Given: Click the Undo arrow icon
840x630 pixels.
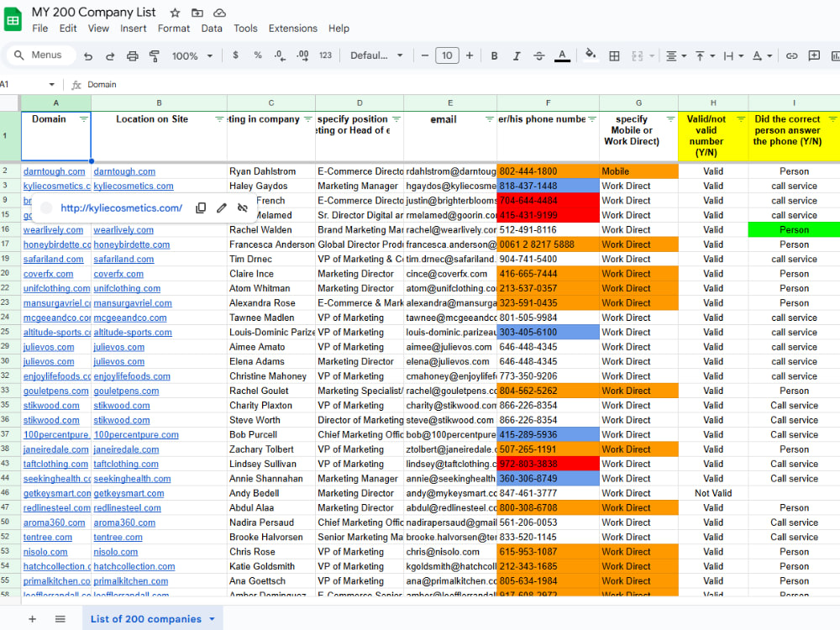Looking at the screenshot, I should pyautogui.click(x=88, y=55).
